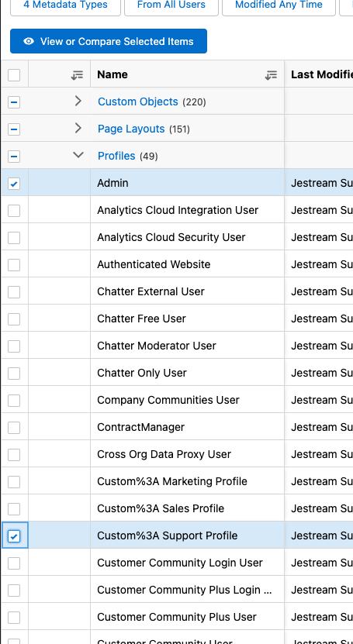Check the Customer Community Login User checkbox

(x=14, y=563)
